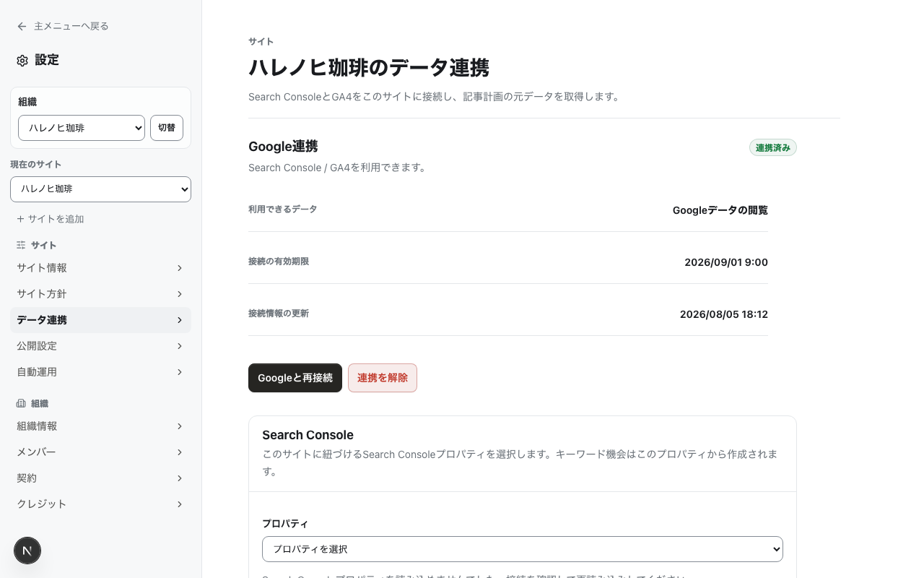
Task: Click the プロパティ field label
Action: [285, 524]
